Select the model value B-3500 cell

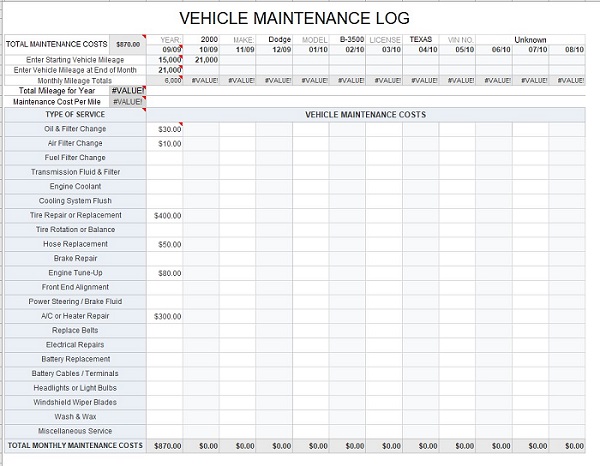pyautogui.click(x=347, y=39)
